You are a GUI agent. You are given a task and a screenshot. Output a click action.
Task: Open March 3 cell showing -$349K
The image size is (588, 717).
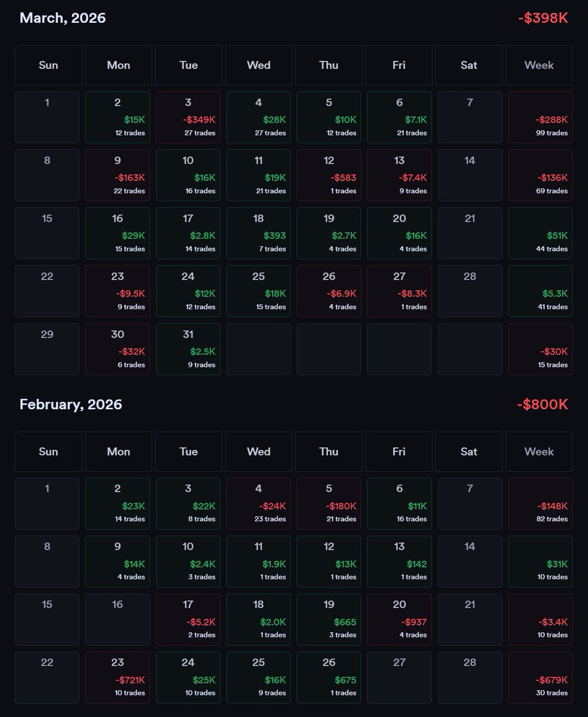(x=188, y=117)
